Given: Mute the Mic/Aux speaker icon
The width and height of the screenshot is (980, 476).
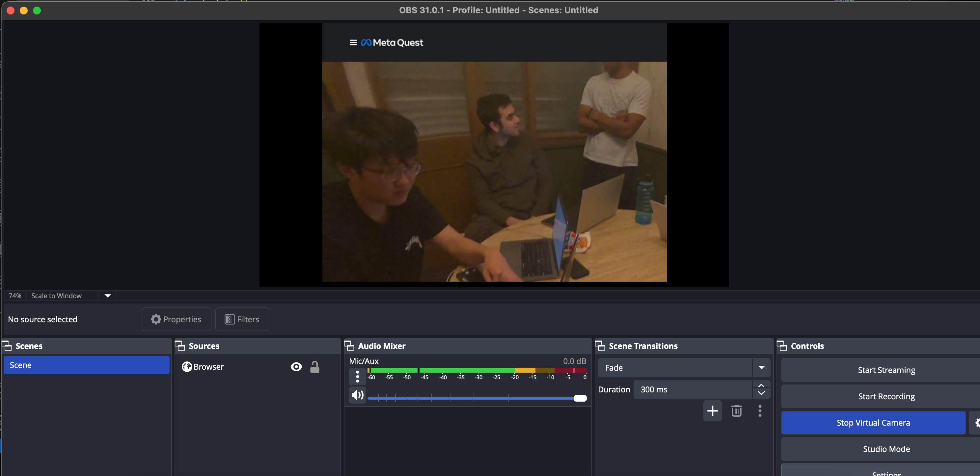Looking at the screenshot, I should [357, 395].
